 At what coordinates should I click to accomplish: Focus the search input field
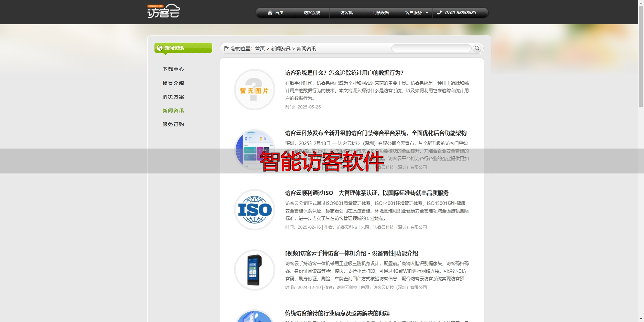click(x=431, y=48)
